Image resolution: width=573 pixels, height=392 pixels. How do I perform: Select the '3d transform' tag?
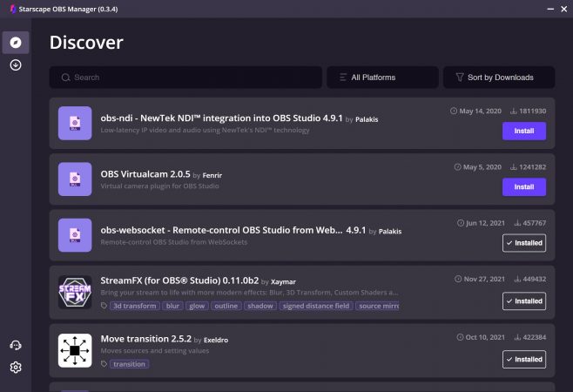134,306
